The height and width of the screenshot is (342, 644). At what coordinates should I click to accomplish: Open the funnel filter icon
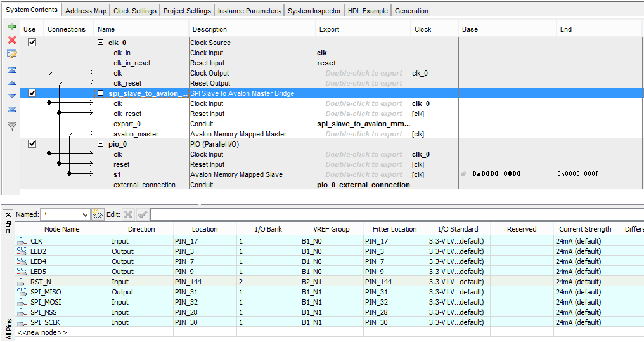11,126
